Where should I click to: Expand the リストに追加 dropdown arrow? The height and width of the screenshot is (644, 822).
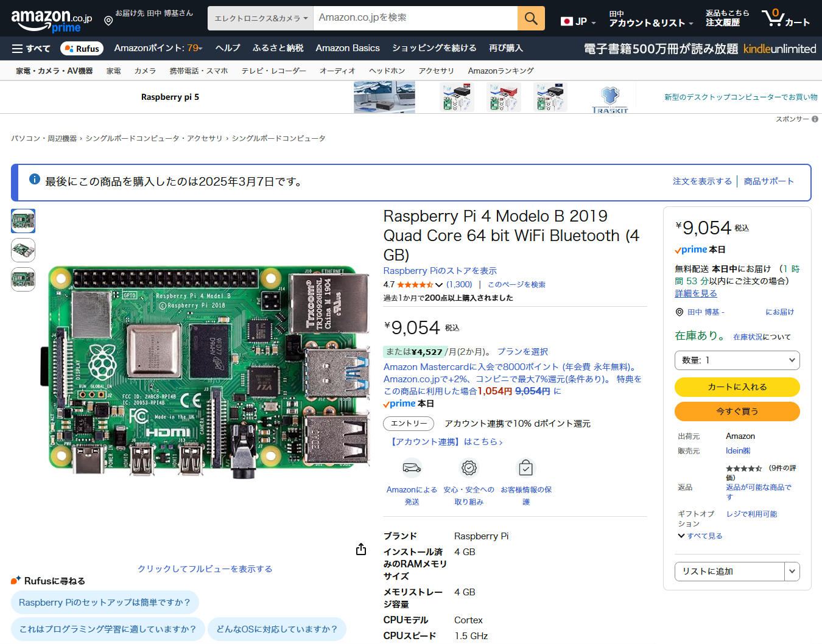[x=792, y=572]
